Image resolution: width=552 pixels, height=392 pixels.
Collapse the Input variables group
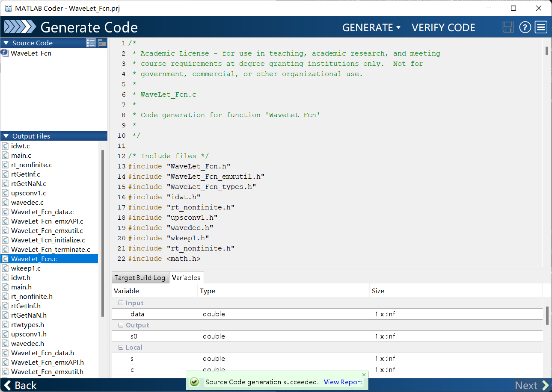pyautogui.click(x=121, y=303)
